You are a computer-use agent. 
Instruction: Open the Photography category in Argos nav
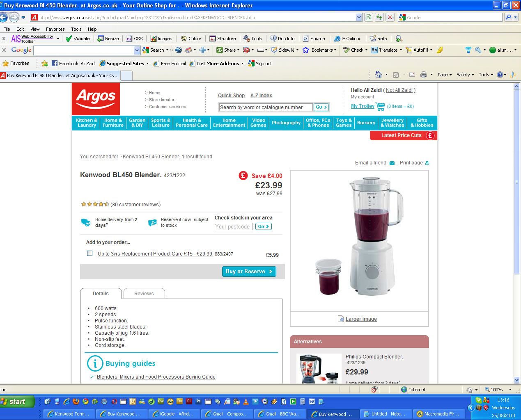point(286,123)
